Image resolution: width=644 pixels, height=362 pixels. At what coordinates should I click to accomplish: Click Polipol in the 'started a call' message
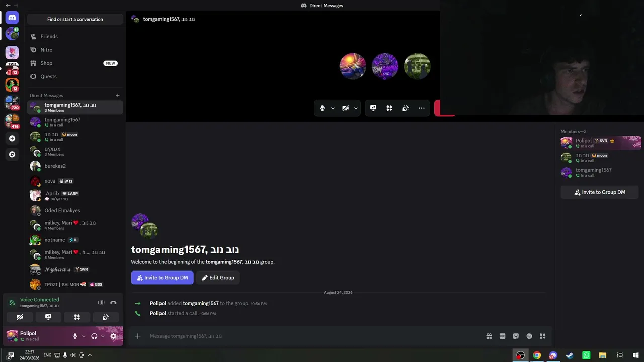[x=158, y=313]
